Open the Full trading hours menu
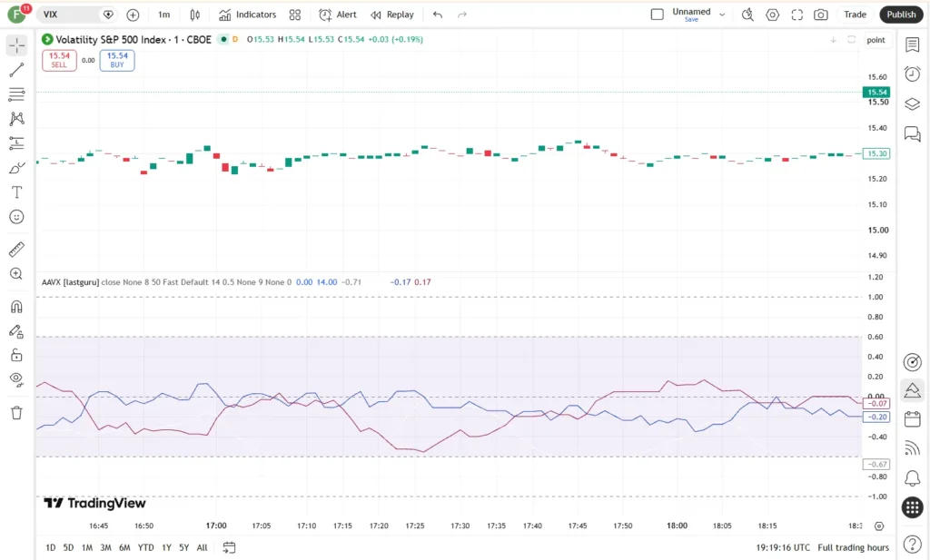 click(x=853, y=547)
